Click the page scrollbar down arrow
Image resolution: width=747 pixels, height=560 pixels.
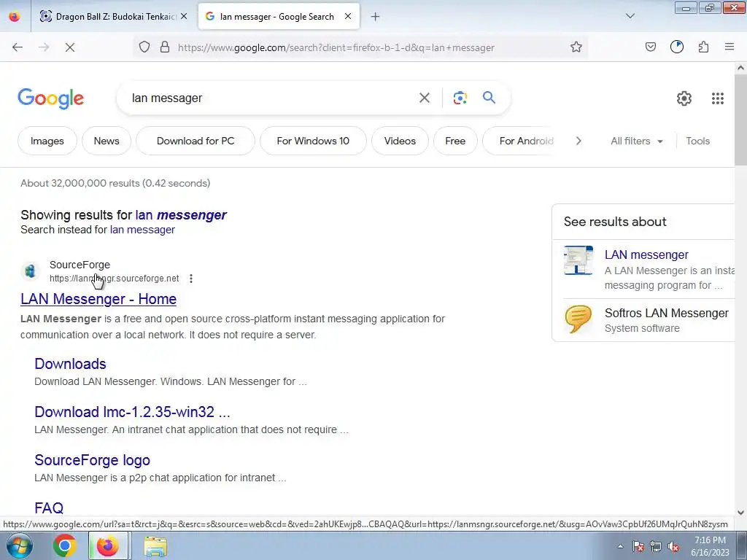pyautogui.click(x=740, y=513)
